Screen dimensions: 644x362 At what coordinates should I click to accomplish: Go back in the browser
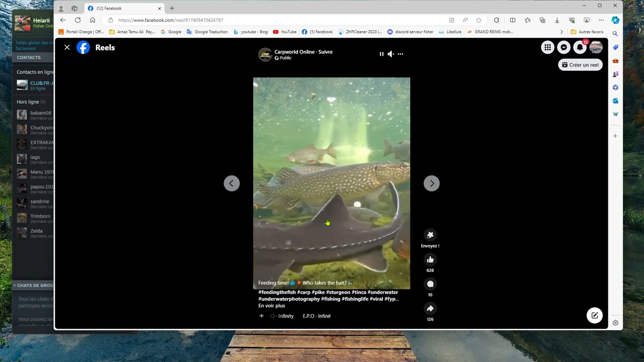tap(63, 20)
